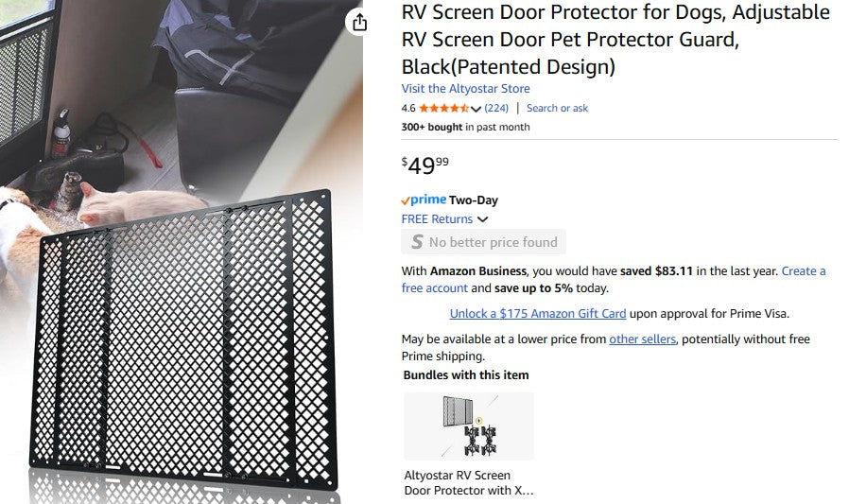The height and width of the screenshot is (504, 849).
Task: Click the $49.99 price
Action: pyautogui.click(x=425, y=165)
